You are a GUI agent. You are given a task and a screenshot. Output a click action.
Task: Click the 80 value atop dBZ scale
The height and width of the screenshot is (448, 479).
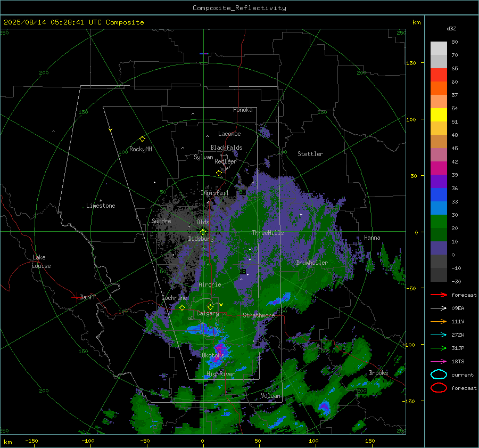[x=455, y=42]
